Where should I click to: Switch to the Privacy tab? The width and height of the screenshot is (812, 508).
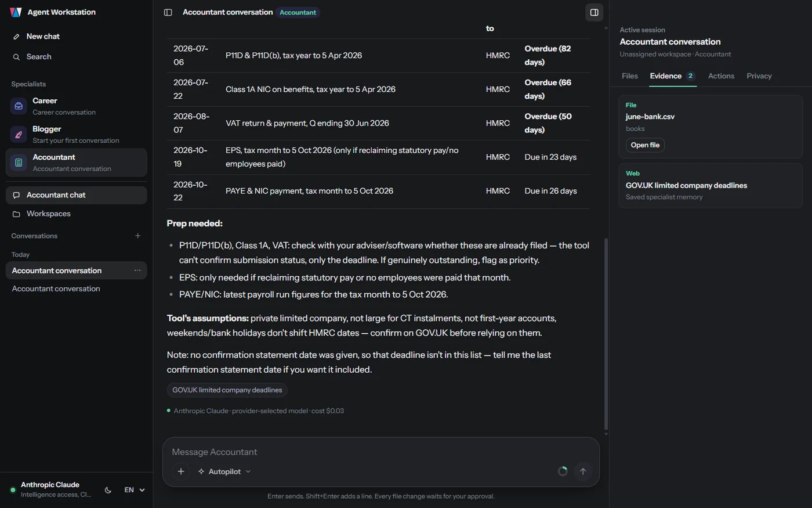coord(759,76)
